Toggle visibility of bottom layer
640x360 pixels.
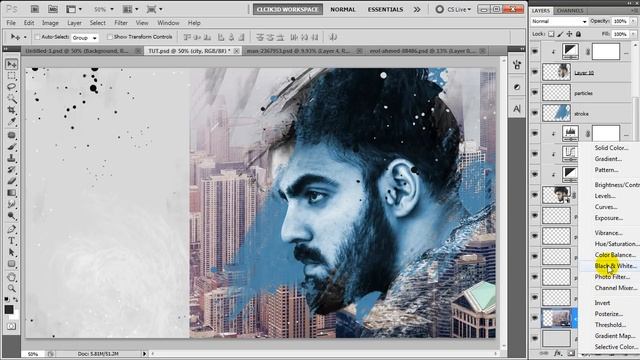(x=535, y=338)
